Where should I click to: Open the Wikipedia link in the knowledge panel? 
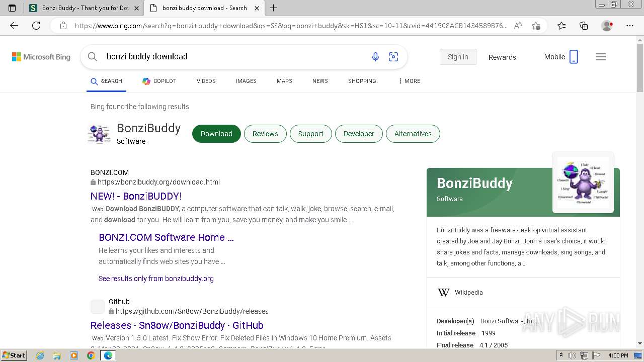click(468, 292)
